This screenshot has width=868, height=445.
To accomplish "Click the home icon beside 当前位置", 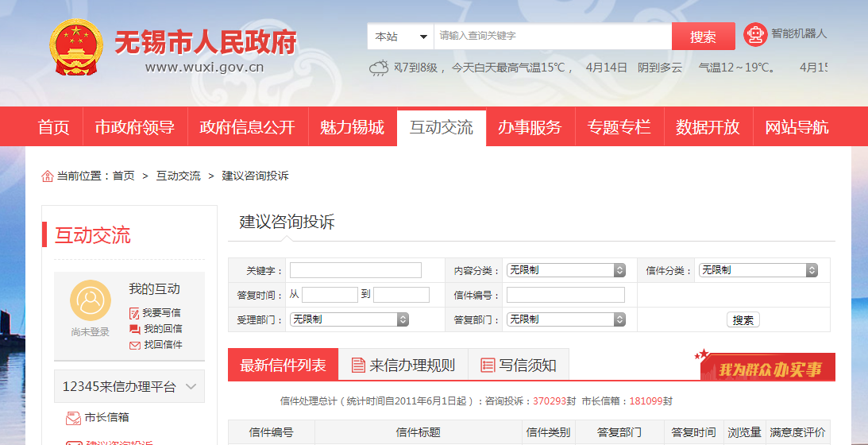I will click(x=48, y=176).
